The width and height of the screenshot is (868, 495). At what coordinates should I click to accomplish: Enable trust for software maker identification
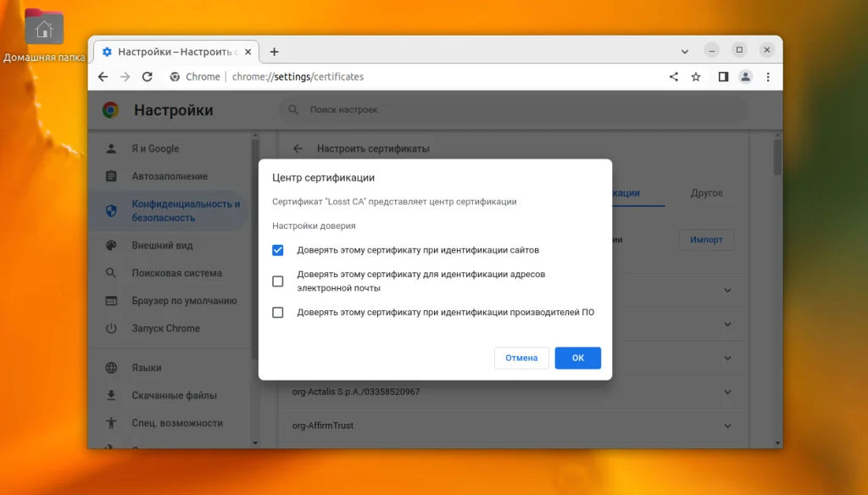tap(277, 312)
